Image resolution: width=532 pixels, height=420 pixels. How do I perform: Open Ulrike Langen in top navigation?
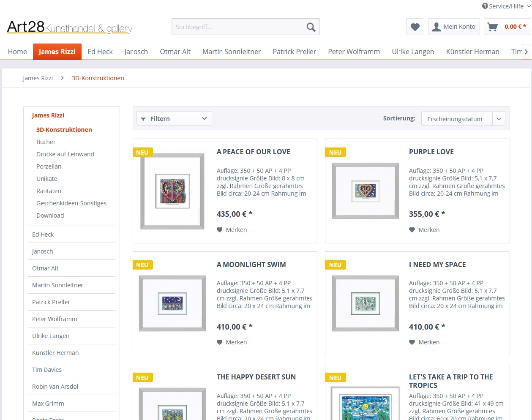click(413, 52)
